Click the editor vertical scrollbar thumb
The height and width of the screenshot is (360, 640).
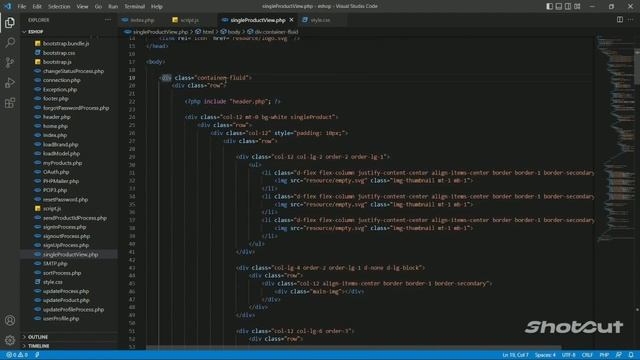click(637, 67)
